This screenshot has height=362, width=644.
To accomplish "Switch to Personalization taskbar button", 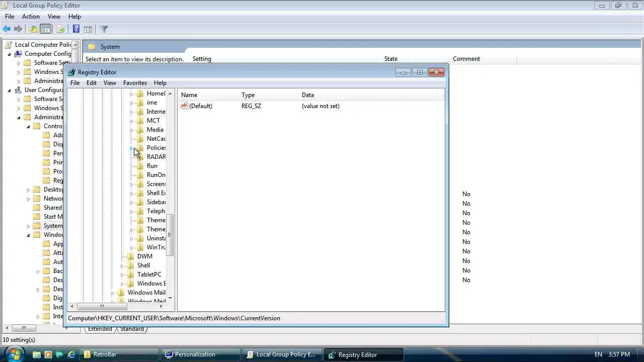I will [201, 354].
